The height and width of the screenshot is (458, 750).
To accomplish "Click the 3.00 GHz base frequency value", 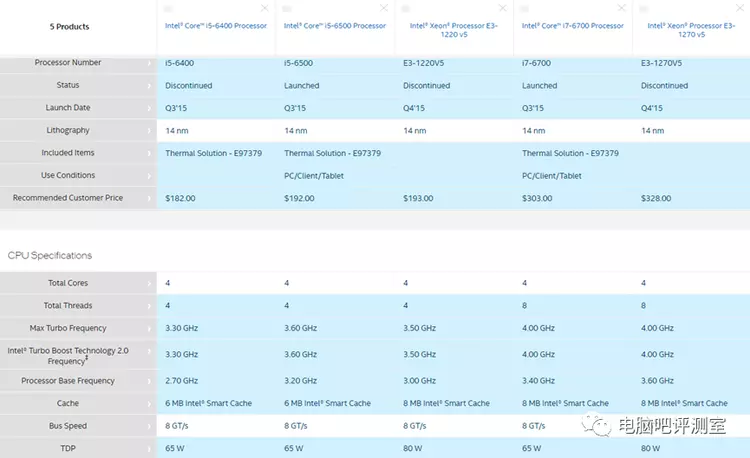I will 419,381.
